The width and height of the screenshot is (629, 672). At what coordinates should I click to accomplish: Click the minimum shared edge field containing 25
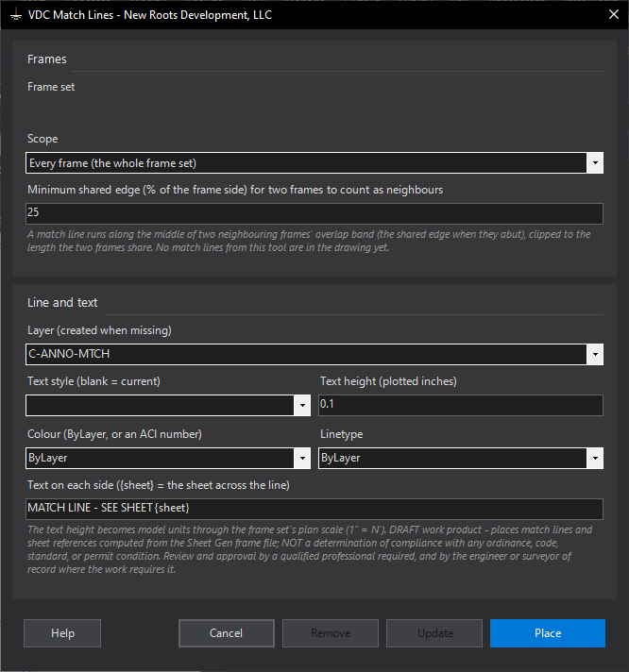[x=314, y=213]
